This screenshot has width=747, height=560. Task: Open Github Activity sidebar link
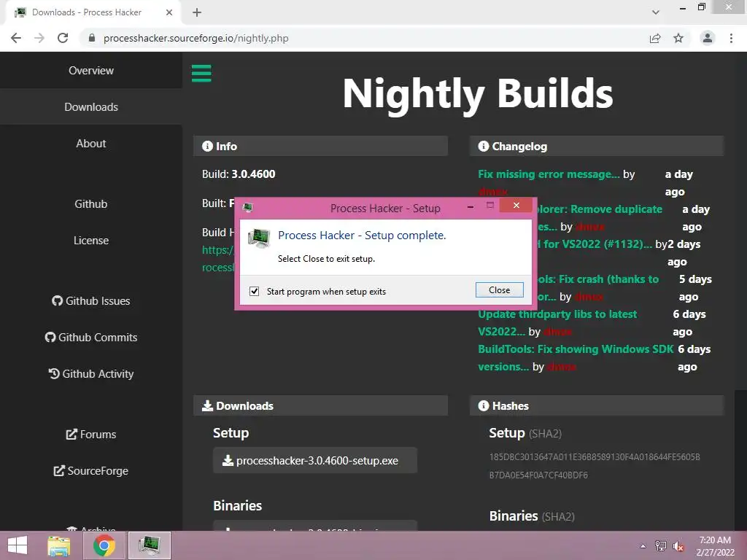tap(91, 374)
